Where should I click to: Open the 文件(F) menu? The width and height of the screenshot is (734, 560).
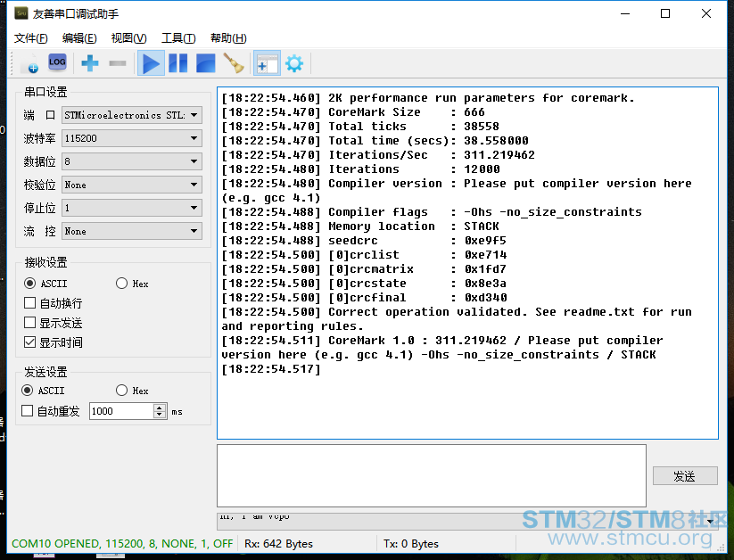(x=31, y=38)
